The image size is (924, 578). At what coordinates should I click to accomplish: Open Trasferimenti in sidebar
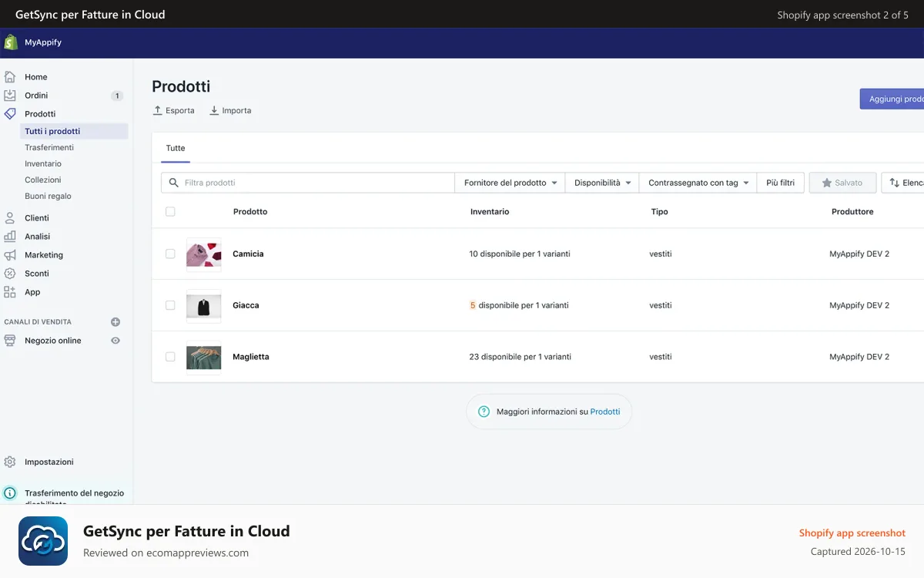pos(49,147)
